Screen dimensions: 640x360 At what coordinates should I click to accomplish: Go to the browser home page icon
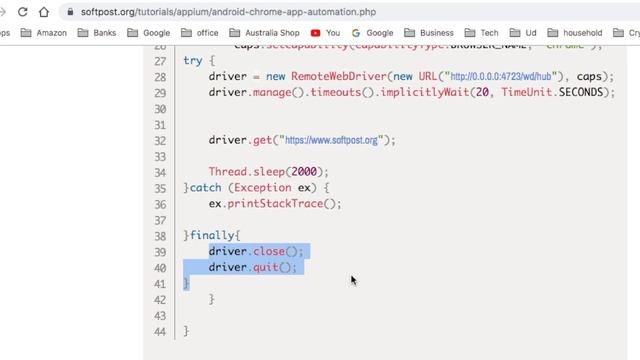(44, 12)
